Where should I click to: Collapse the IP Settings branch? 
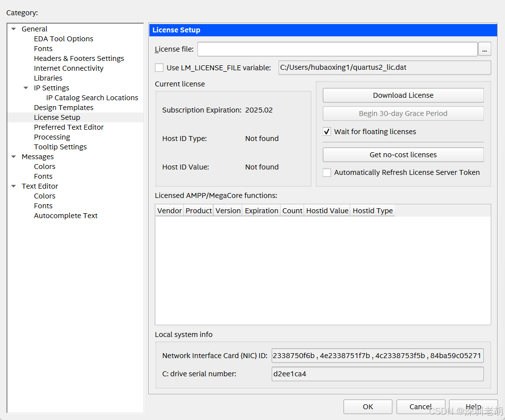[x=26, y=87]
